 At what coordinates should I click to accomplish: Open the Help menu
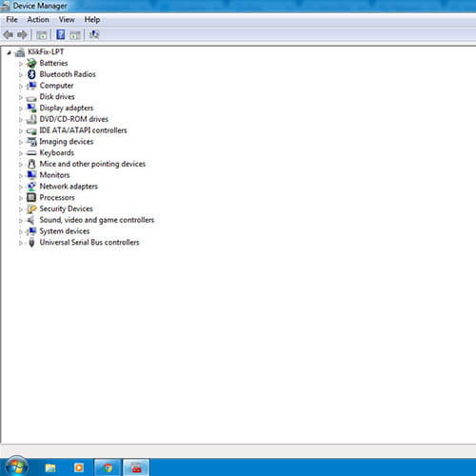[92, 20]
